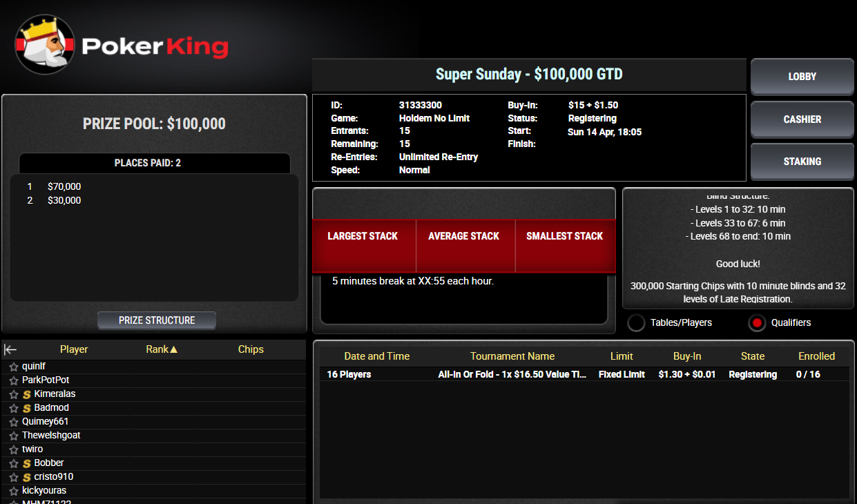Collapse the player list panel arrow
Viewport: 857px width, 504px height.
10,349
